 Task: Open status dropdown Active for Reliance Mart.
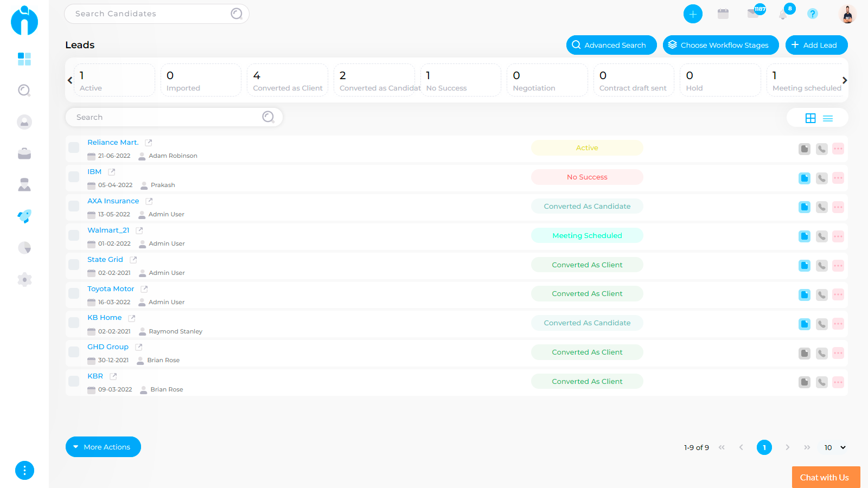tap(587, 148)
